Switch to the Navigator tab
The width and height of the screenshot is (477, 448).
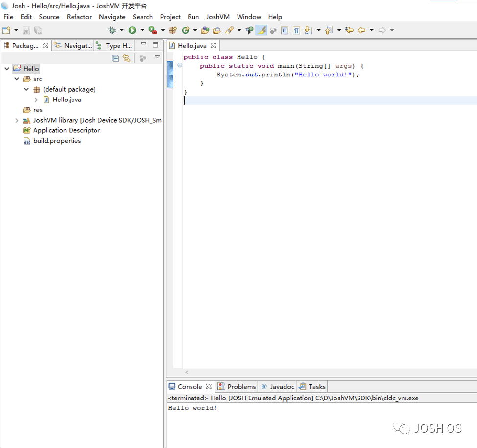coord(73,46)
